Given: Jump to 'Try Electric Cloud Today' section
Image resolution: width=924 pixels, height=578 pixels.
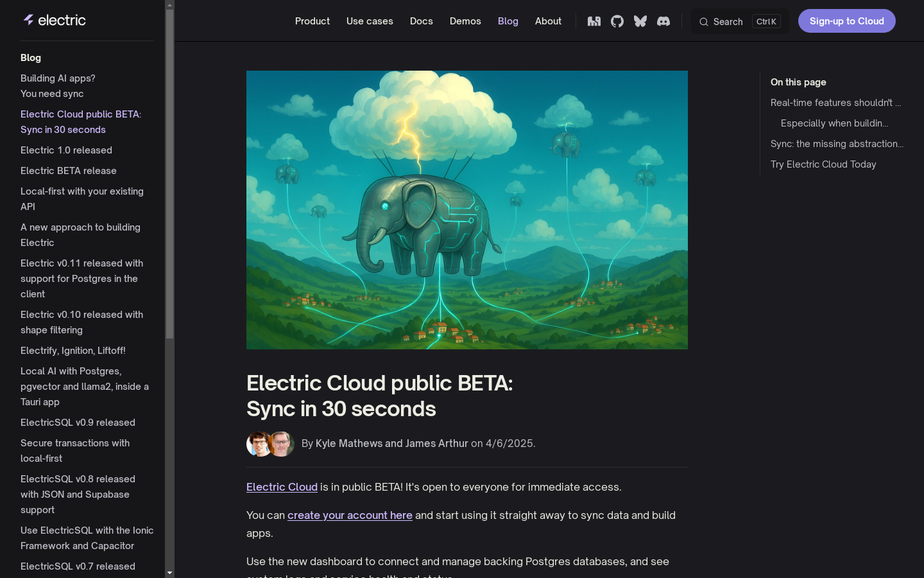Looking at the screenshot, I should pyautogui.click(x=823, y=164).
